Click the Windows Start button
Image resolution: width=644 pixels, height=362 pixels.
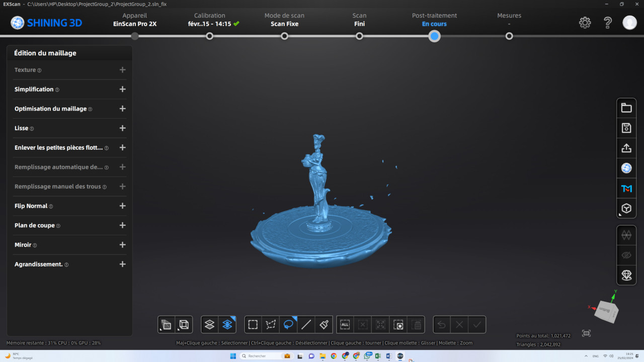point(233,356)
